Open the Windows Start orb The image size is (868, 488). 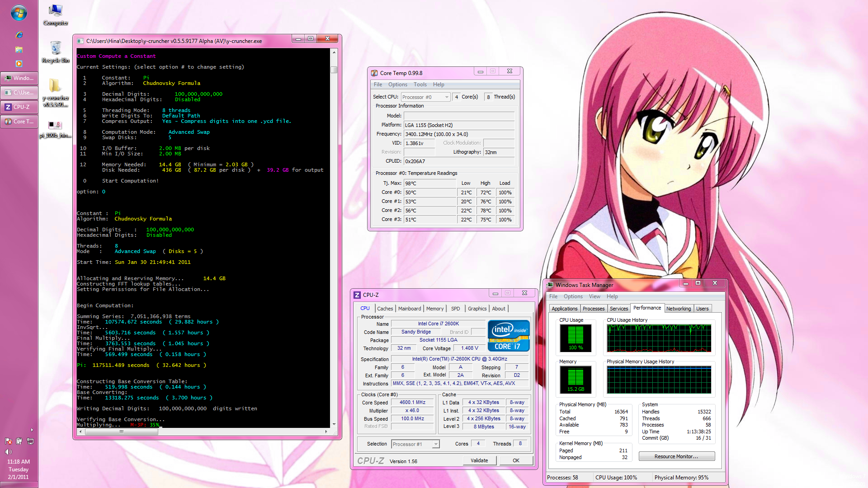tap(19, 13)
